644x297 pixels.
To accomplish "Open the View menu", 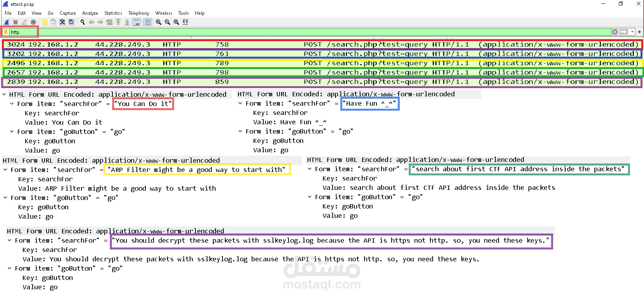I will (36, 13).
